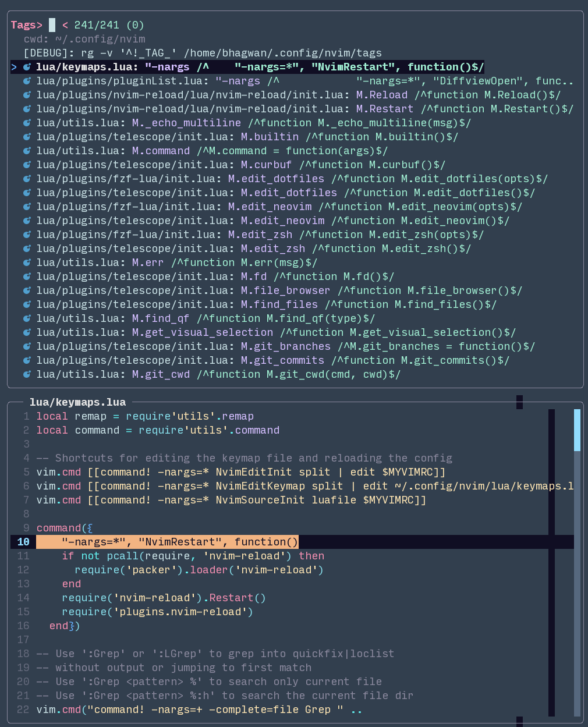Click the tag icon beside the M.Reload entry
588x727 pixels.
coord(27,95)
